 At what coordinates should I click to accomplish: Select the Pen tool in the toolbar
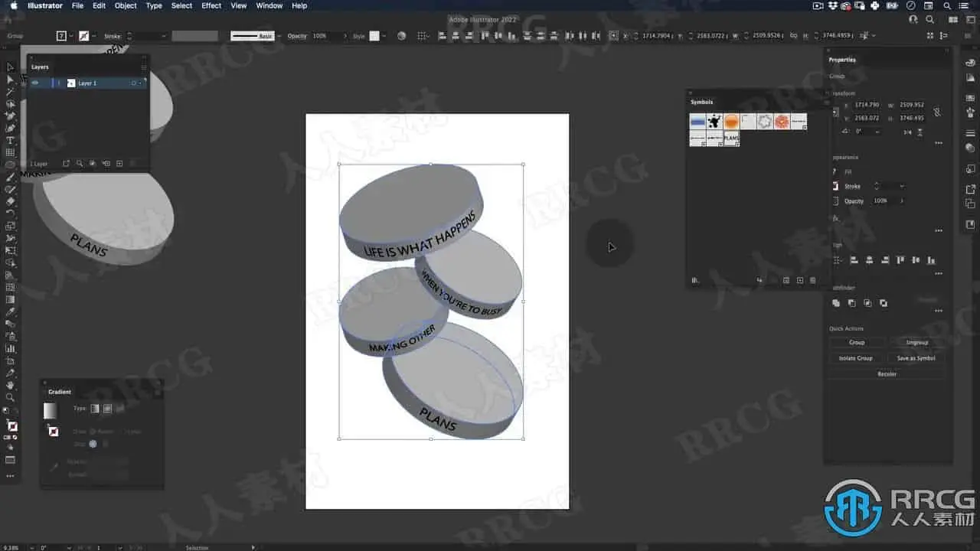tap(10, 116)
